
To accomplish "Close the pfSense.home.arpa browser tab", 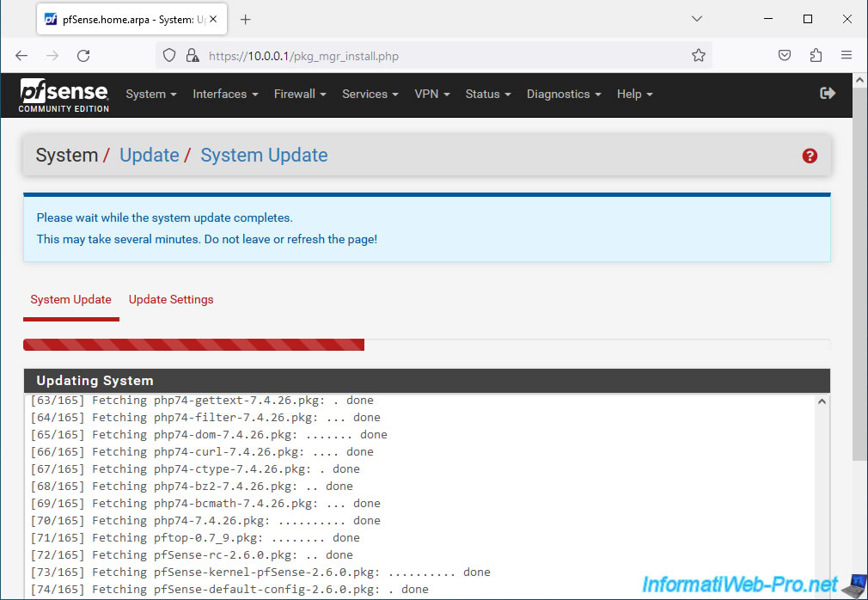I will point(213,19).
